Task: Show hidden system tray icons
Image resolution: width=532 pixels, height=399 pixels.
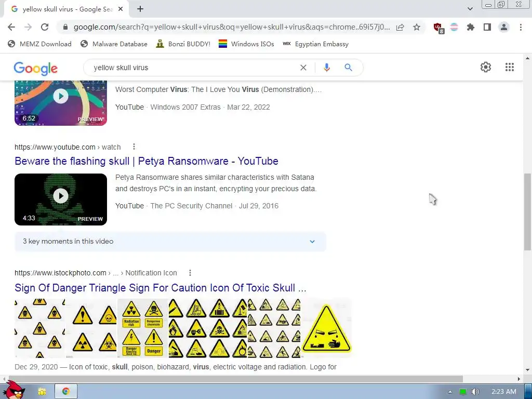Action: coord(450,392)
